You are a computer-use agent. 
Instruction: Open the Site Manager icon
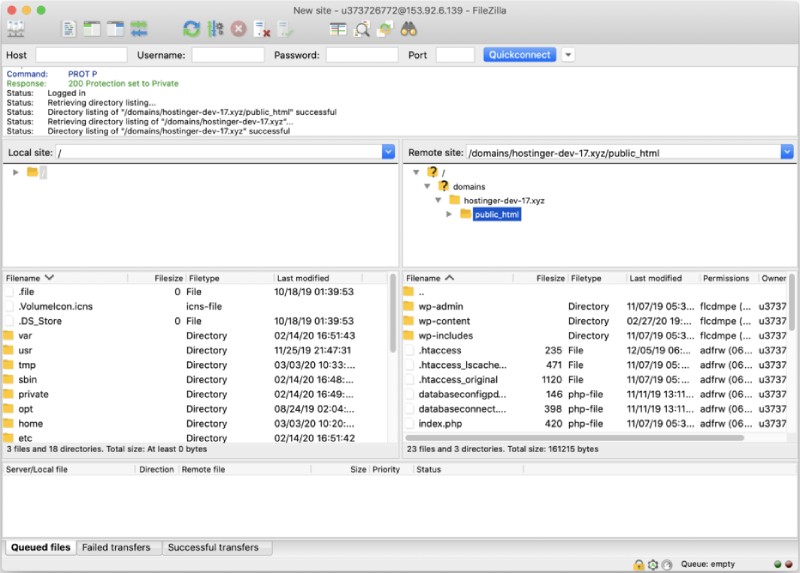[15, 29]
